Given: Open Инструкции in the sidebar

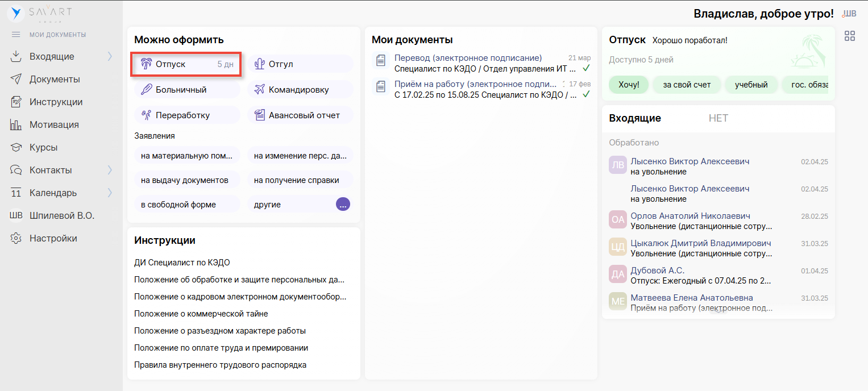Looking at the screenshot, I should [56, 102].
